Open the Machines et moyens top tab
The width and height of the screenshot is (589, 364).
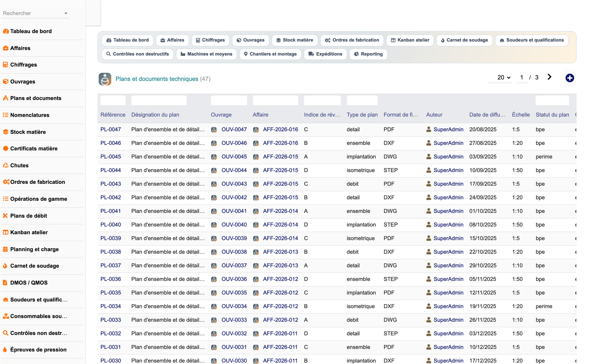pyautogui.click(x=206, y=54)
